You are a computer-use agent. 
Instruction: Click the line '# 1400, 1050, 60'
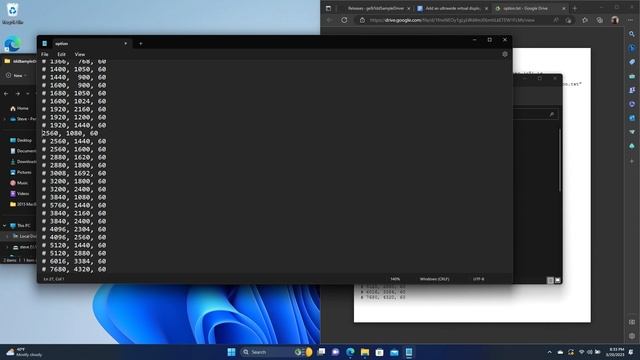click(x=74, y=69)
